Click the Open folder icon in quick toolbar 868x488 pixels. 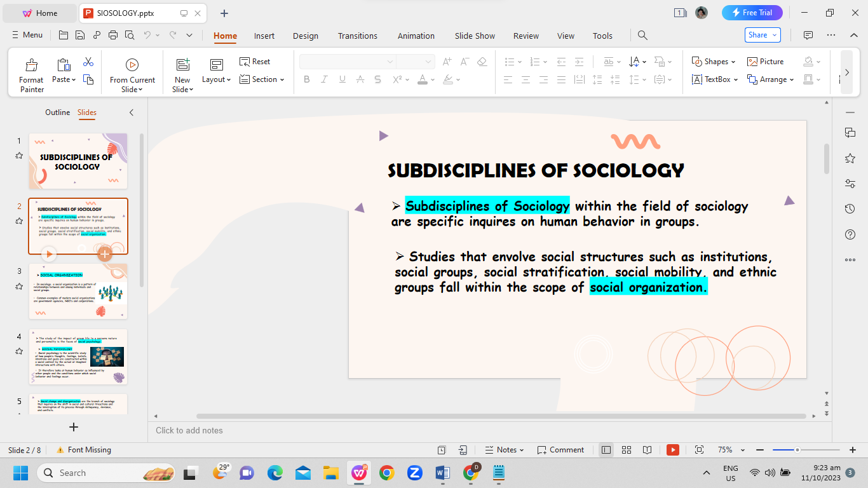[x=63, y=35]
